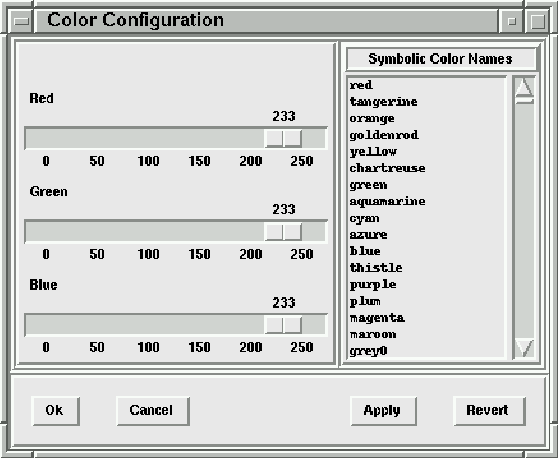Viewport: 558px width, 458px height.
Task: Pick 'purple' from the list
Action: (426, 285)
